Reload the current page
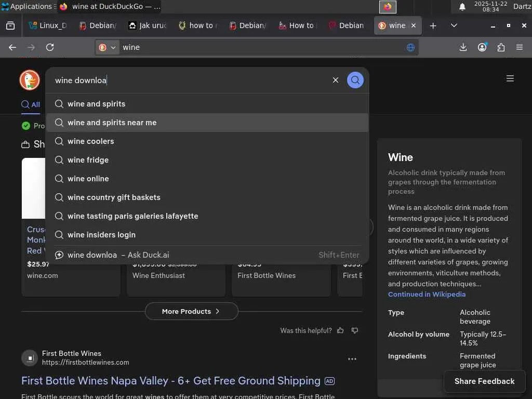The image size is (532, 399). pyautogui.click(x=50, y=47)
